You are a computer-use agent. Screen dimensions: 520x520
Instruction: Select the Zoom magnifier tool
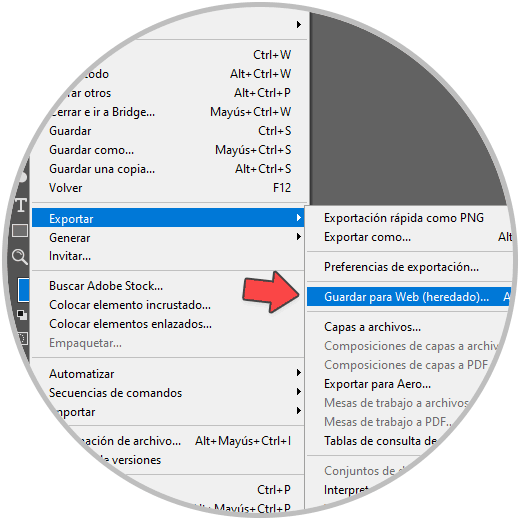pyautogui.click(x=19, y=257)
